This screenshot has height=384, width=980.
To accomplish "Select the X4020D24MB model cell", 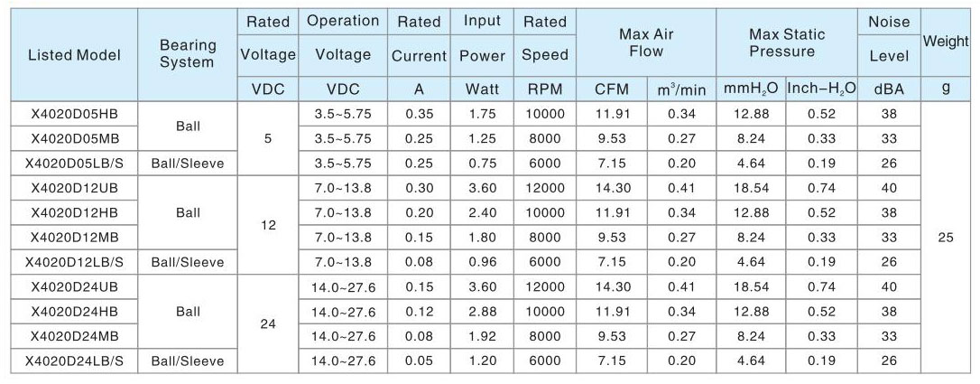I will 74,336.
